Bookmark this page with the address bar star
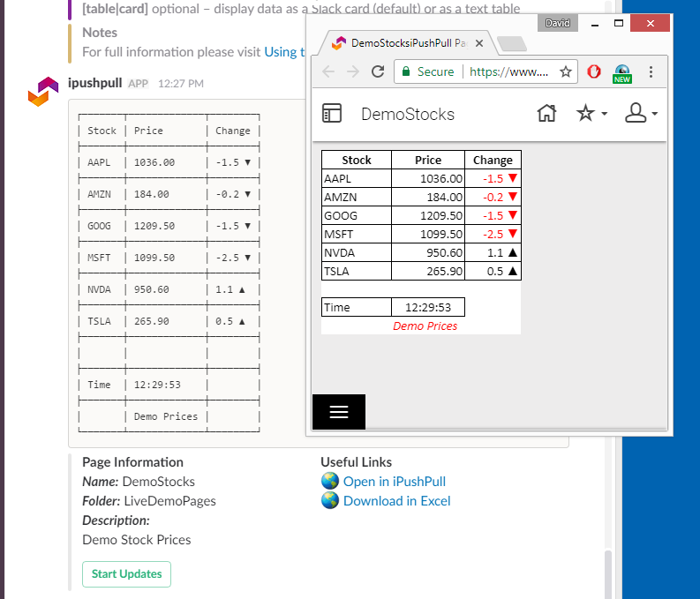 click(566, 71)
